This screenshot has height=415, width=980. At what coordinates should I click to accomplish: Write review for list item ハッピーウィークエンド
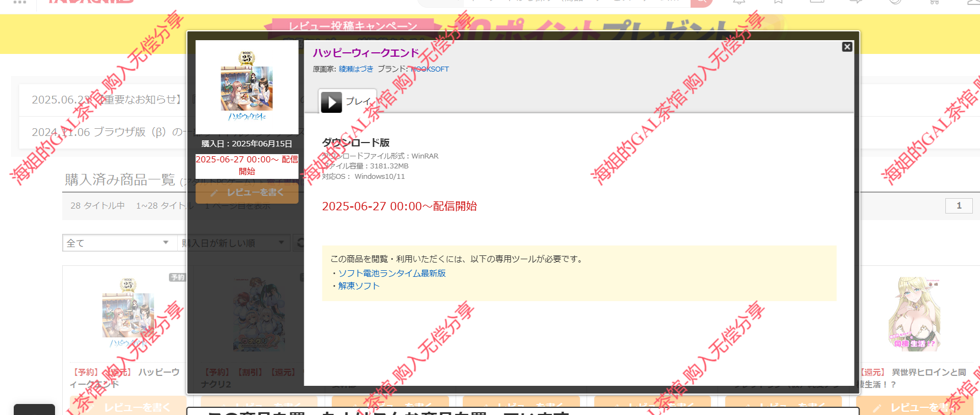pyautogui.click(x=128, y=407)
